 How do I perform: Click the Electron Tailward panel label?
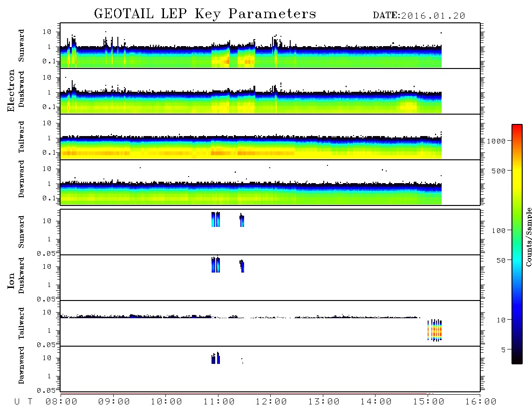[21, 137]
